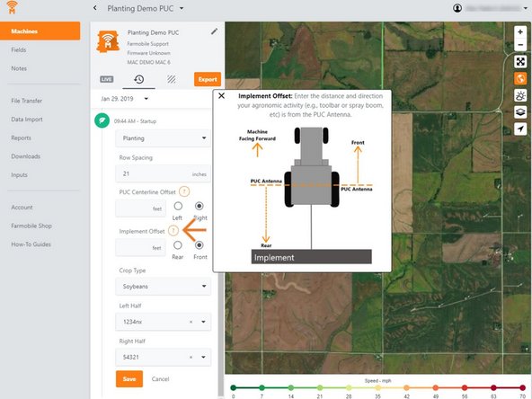Viewport: 532px width, 399px height.
Task: Click the Implement Offset feet field
Action: (x=141, y=248)
